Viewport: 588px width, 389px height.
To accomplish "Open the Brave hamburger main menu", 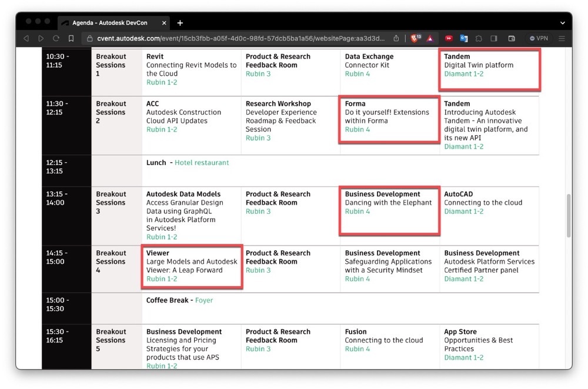I will [562, 38].
